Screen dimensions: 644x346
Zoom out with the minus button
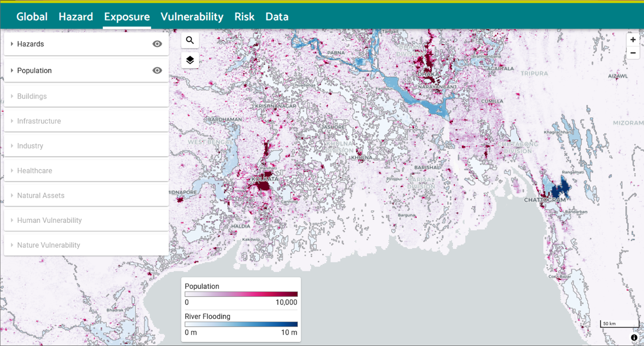(633, 53)
